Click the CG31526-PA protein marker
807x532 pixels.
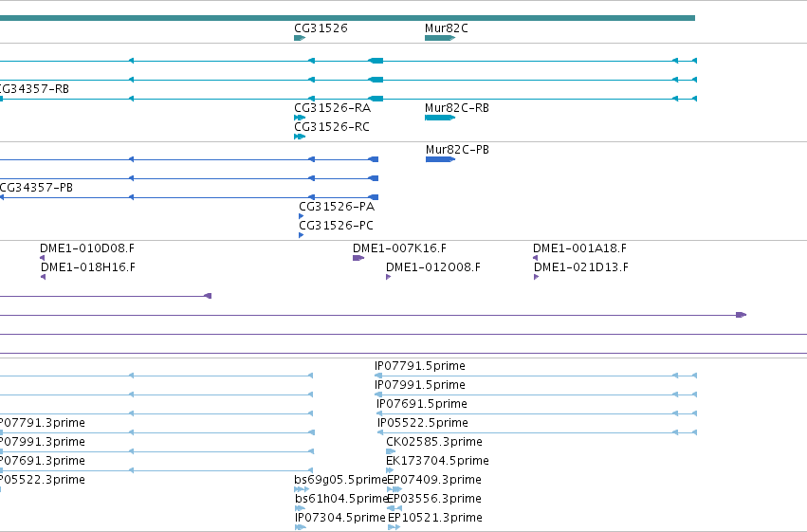point(301,216)
